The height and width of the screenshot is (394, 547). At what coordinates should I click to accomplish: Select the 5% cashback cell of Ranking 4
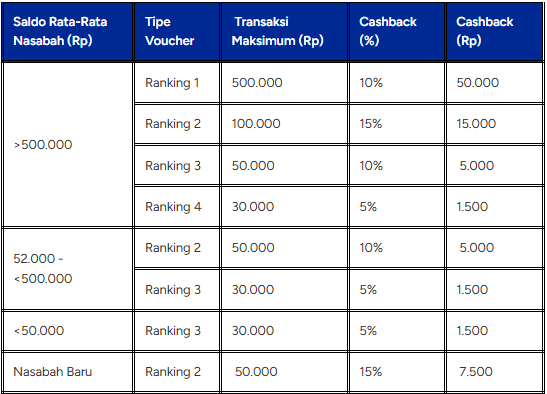[x=397, y=207]
